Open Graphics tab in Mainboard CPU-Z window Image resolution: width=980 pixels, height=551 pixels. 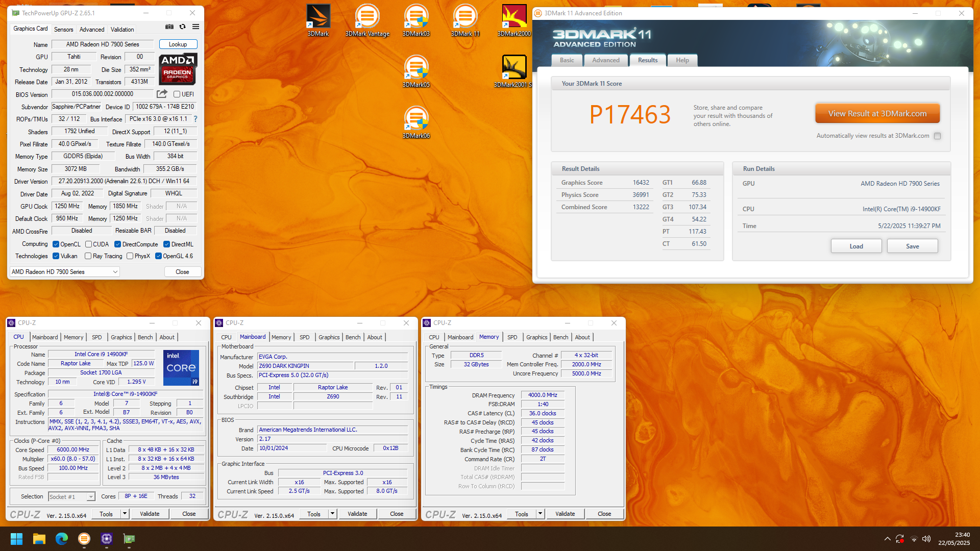(329, 337)
